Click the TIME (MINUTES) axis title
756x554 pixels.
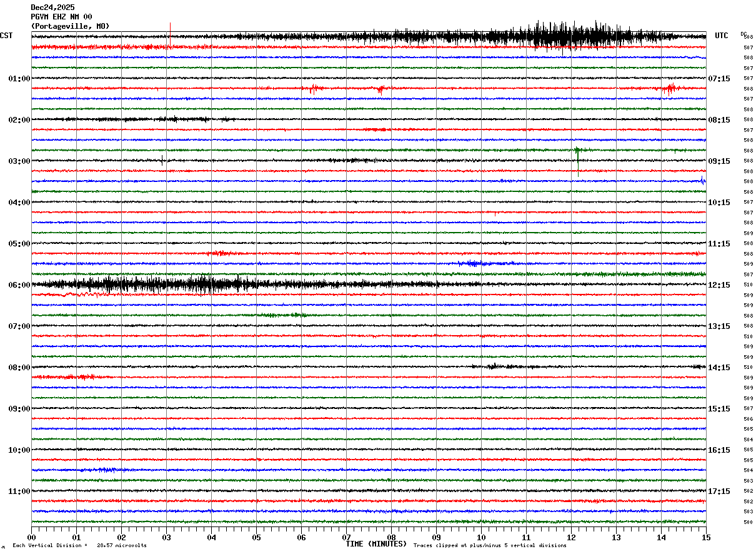click(x=376, y=544)
